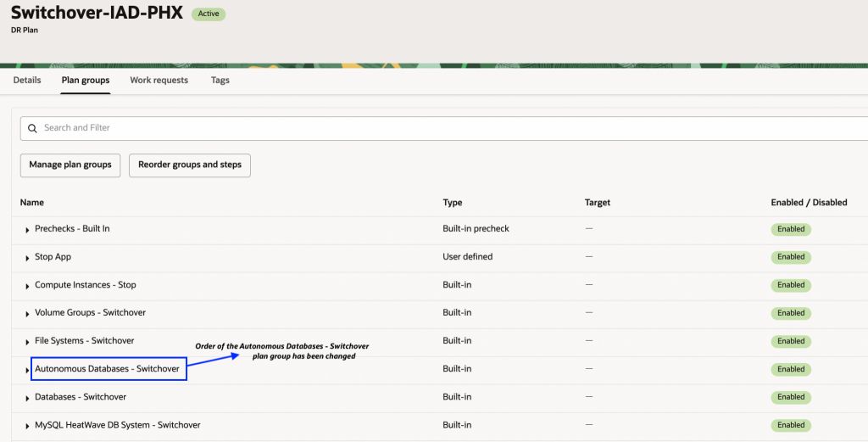Select the Plan groups tab
The image size is (868, 442).
tap(86, 81)
